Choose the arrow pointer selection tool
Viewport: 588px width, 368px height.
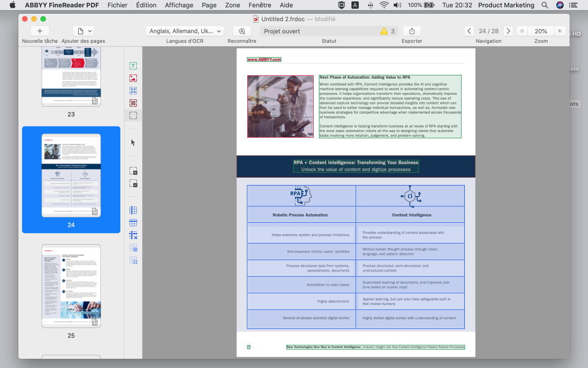click(x=133, y=143)
